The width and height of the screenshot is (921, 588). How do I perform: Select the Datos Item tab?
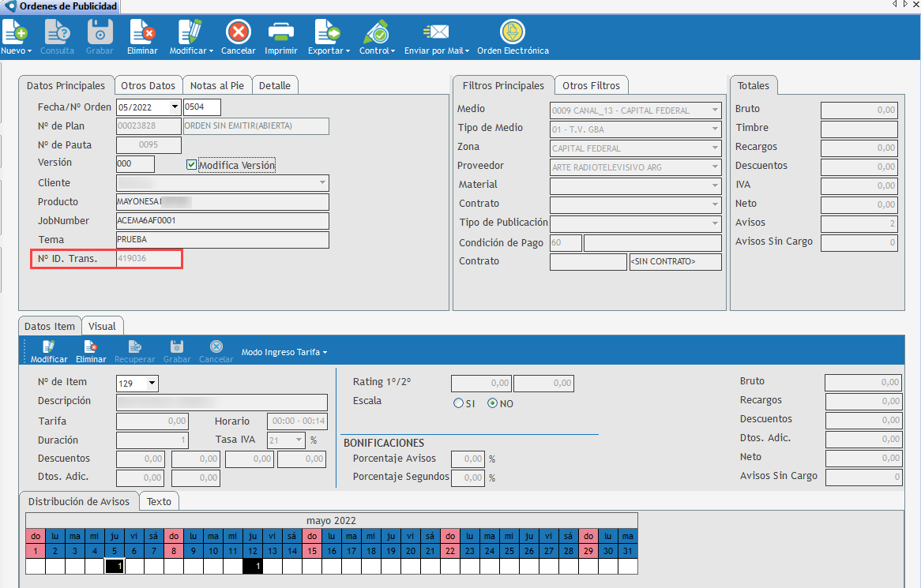50,326
